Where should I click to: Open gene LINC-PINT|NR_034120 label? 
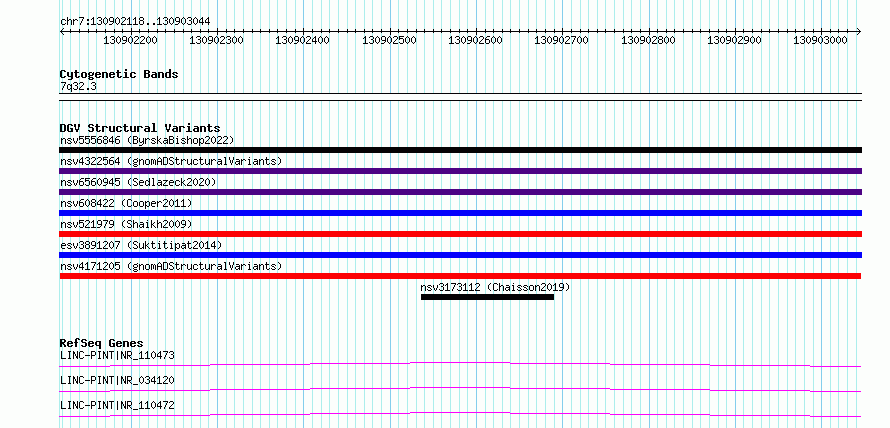[117, 380]
